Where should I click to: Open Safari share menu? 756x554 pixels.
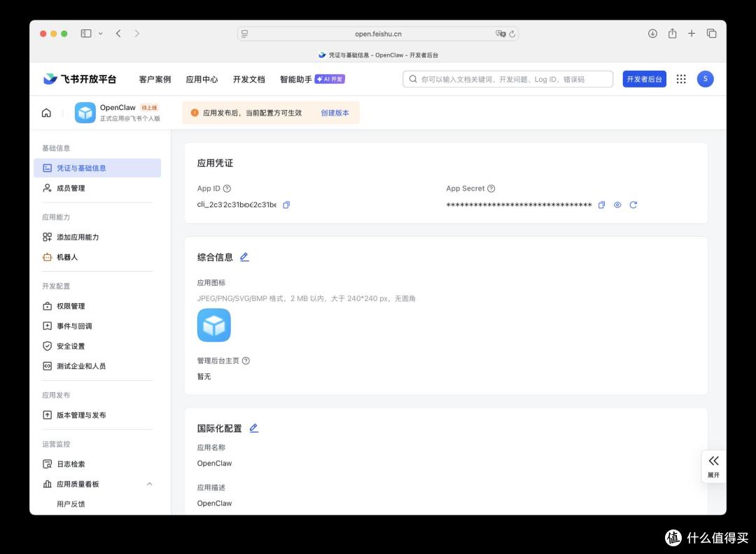(x=673, y=34)
